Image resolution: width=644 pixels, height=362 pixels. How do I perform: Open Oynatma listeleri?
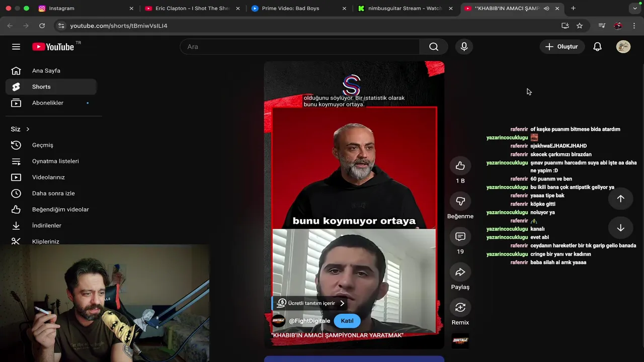(51, 161)
